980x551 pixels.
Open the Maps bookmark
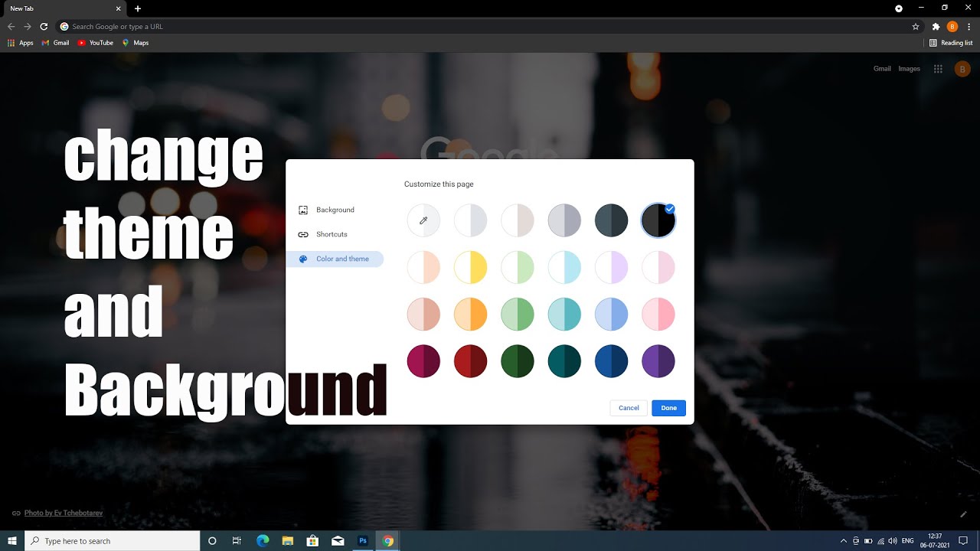tap(136, 43)
